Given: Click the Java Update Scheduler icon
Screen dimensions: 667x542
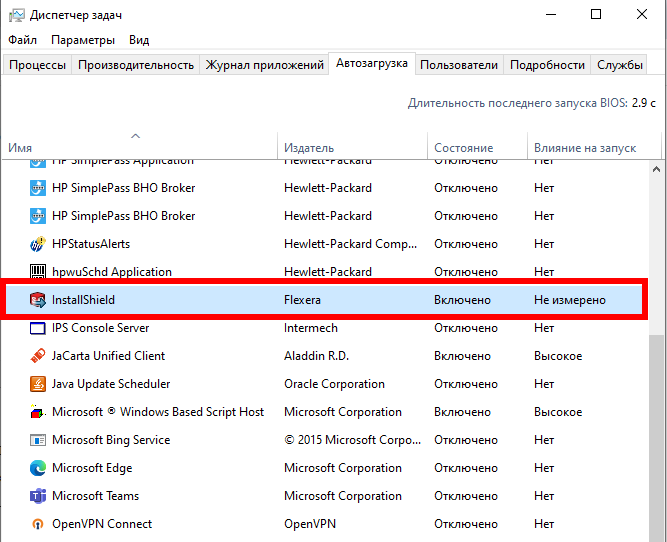Looking at the screenshot, I should pyautogui.click(x=38, y=384).
